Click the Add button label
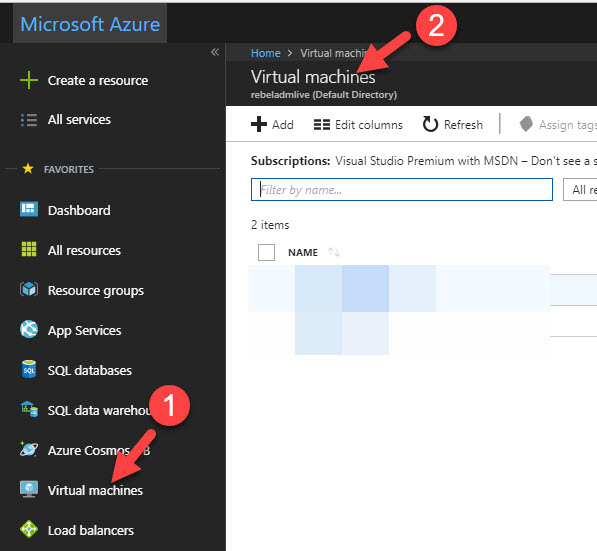 coord(283,125)
